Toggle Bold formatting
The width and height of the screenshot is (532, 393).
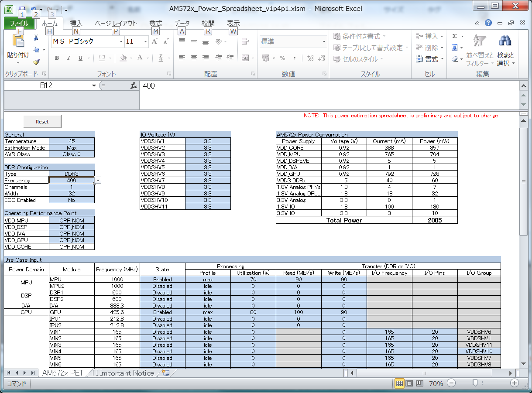click(57, 58)
